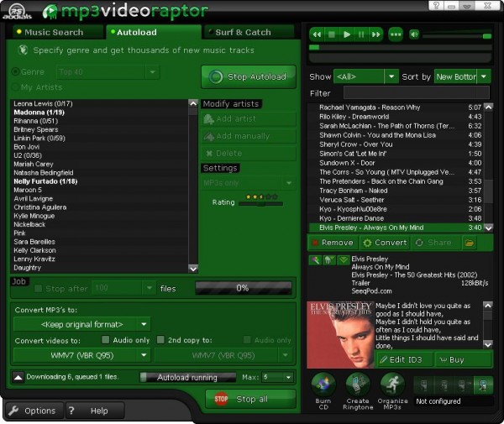Open the Sort by New Bottom dropdown

484,76
